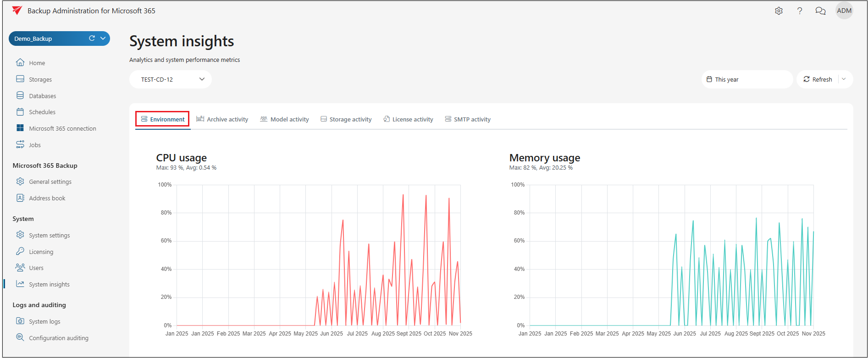Switch to the Storage activity tab
Viewport: 868px width, 358px height.
[x=346, y=120]
